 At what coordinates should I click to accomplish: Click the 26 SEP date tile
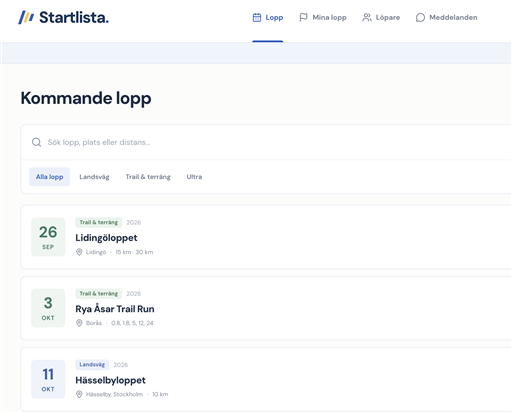point(48,237)
